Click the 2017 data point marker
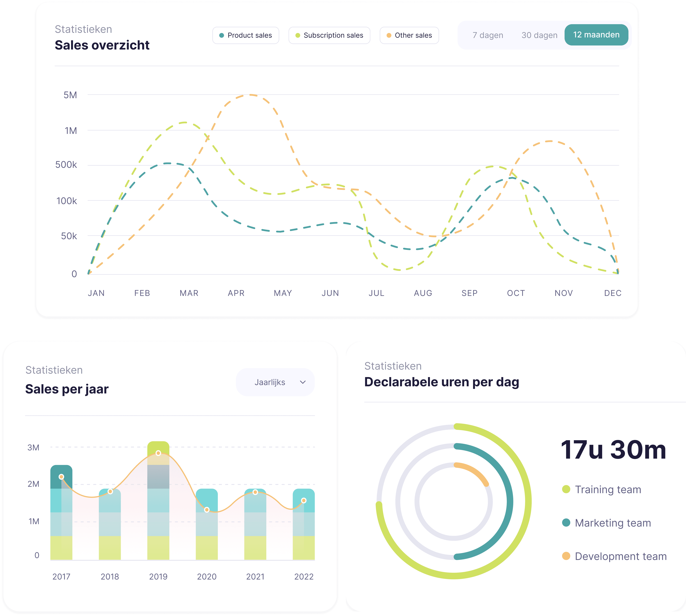This screenshot has height=616, width=686. 61,477
